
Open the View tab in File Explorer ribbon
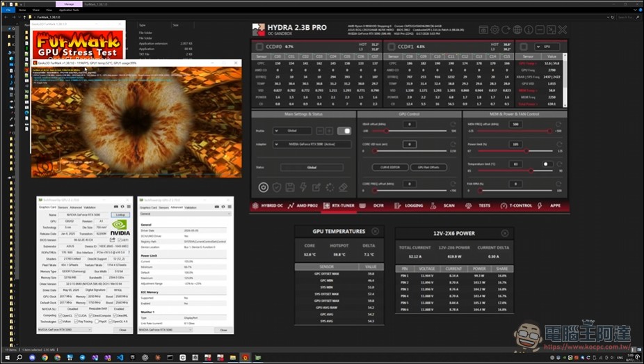49,10
